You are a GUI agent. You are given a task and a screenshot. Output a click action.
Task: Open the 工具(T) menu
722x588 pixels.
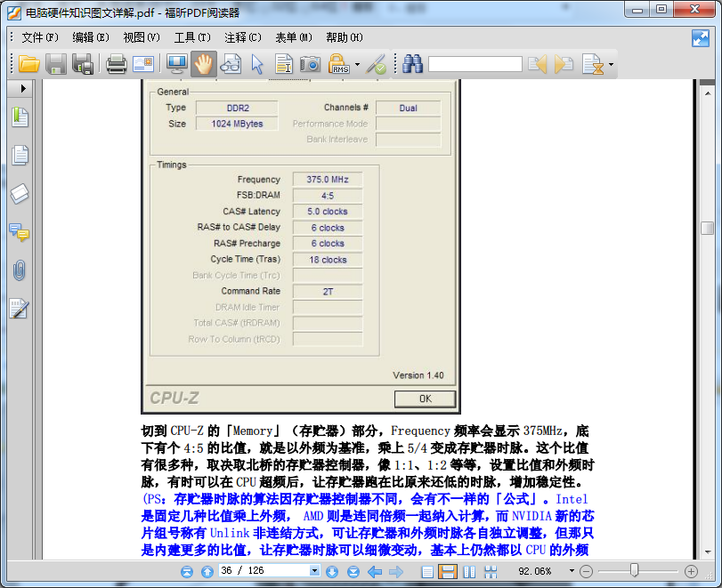(192, 37)
